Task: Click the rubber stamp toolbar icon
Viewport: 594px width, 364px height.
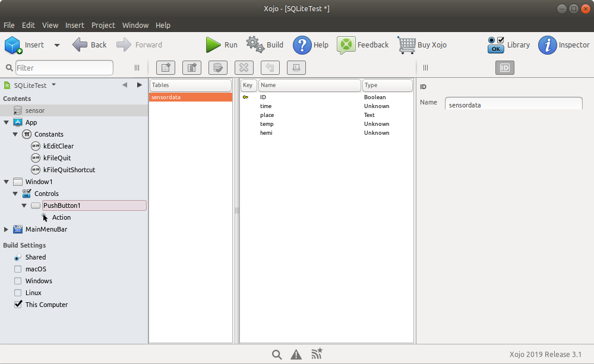Action: [296, 68]
